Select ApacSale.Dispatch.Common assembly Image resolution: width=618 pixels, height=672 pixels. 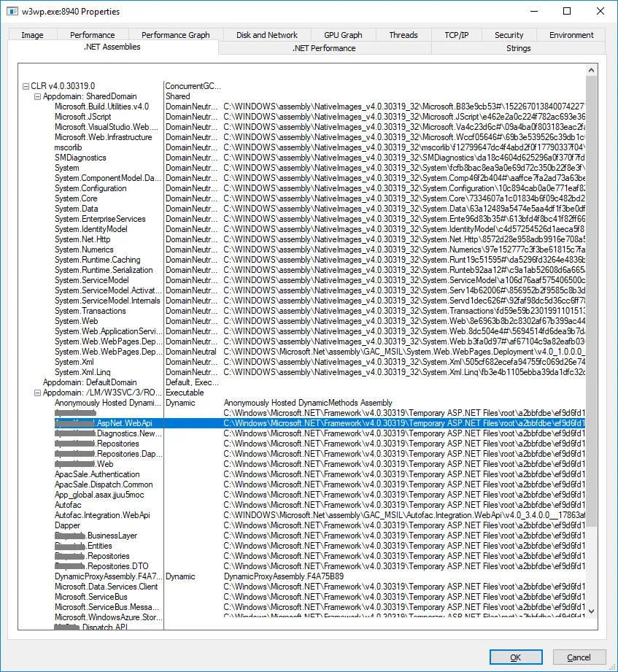point(104,484)
